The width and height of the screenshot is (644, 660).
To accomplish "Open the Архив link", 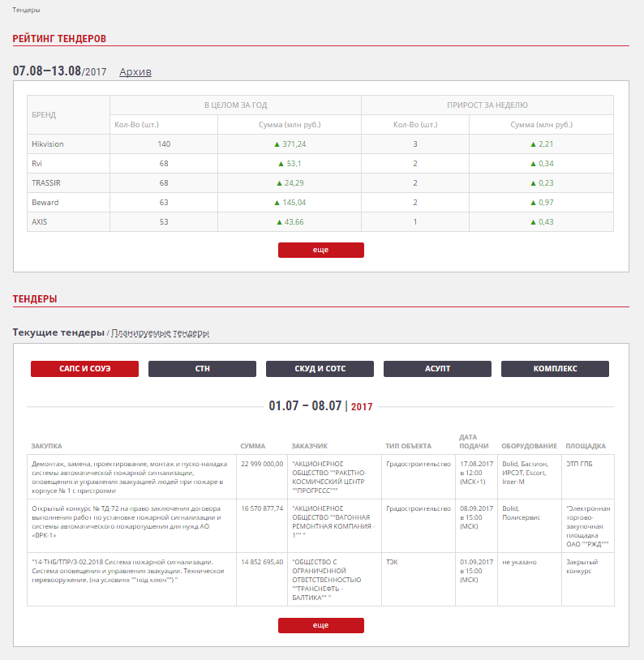I will 135,72.
